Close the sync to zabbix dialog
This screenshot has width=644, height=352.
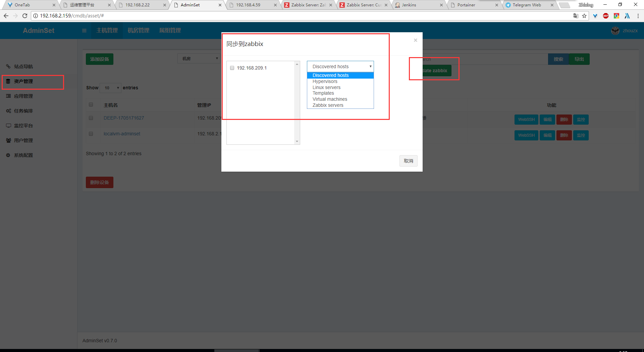click(416, 40)
